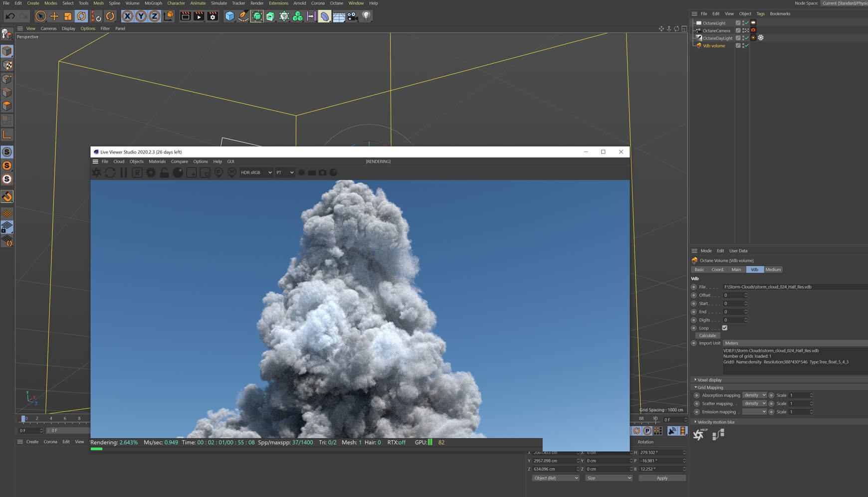
Task: Click the Camera object icon
Action: (352, 16)
